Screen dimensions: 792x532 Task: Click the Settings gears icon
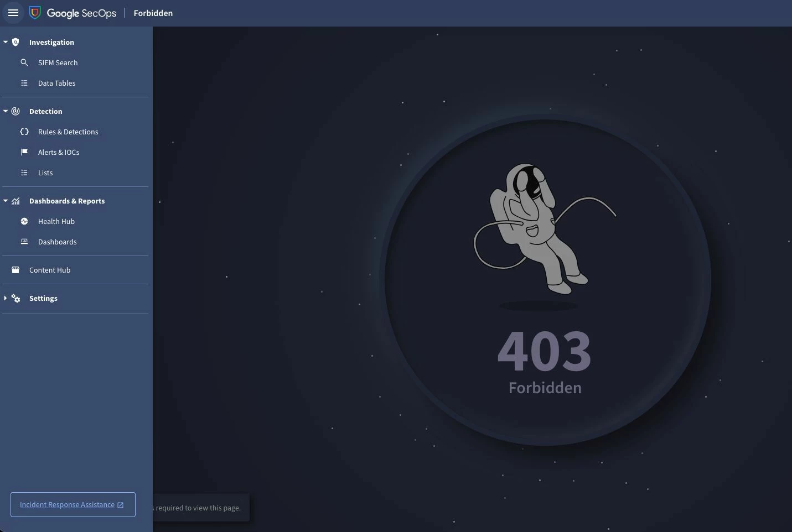tap(15, 298)
